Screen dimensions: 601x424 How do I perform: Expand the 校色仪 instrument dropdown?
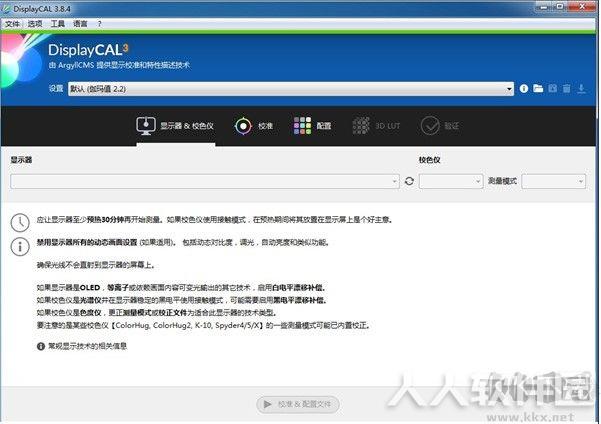click(x=451, y=181)
